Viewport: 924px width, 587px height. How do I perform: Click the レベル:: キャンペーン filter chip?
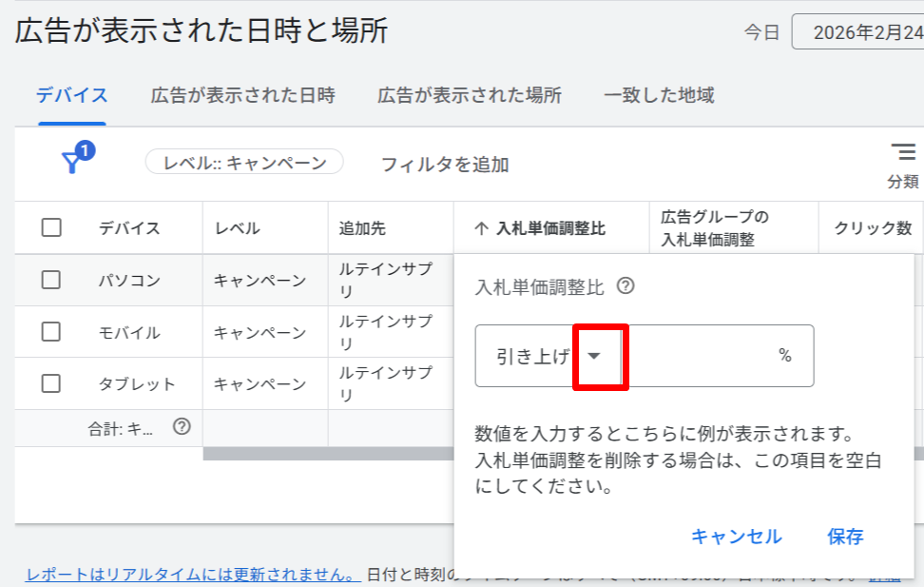247,162
